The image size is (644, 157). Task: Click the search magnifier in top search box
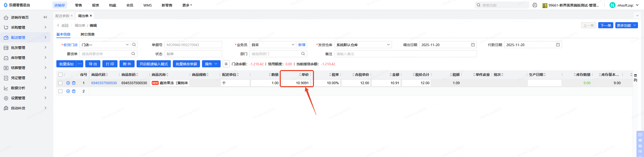(478, 5)
